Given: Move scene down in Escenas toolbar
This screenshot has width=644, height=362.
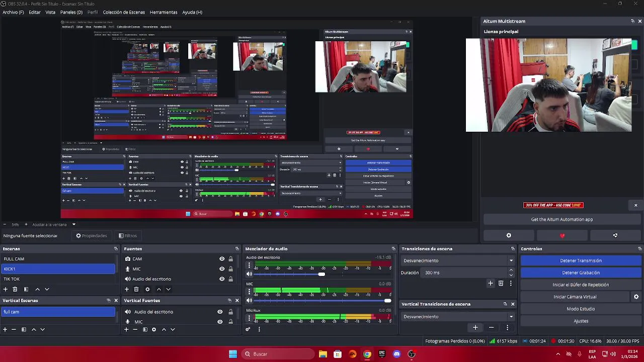Looking at the screenshot, I should (x=47, y=289).
